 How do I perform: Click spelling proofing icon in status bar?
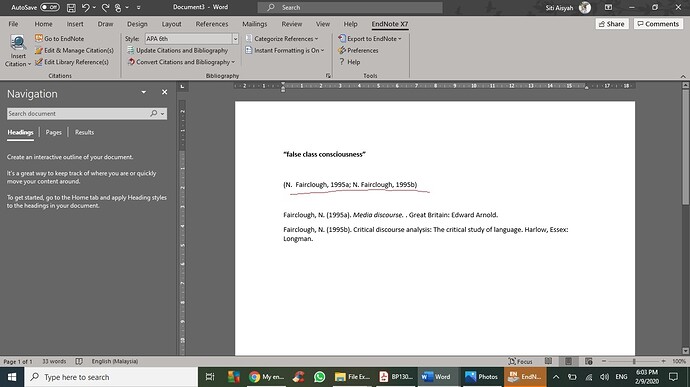click(79, 361)
